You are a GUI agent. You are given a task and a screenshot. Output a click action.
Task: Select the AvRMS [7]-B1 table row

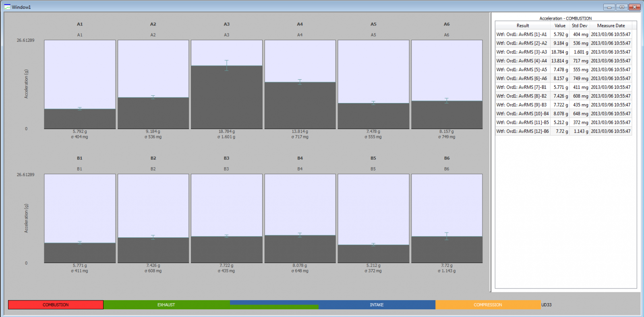pyautogui.click(x=563, y=87)
